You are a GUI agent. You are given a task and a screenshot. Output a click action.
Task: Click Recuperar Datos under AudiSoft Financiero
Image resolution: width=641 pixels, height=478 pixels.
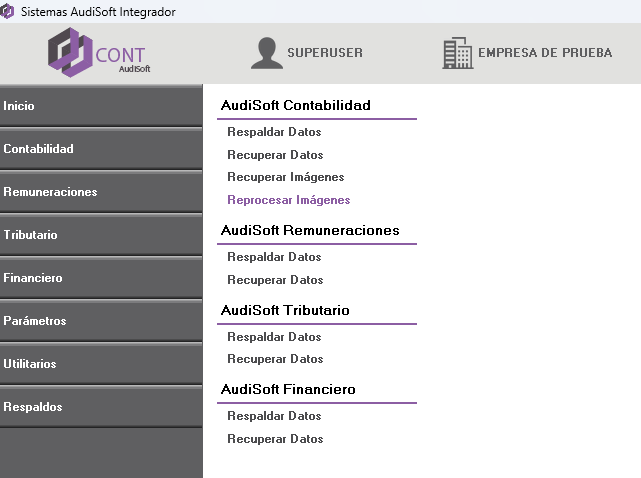(275, 439)
